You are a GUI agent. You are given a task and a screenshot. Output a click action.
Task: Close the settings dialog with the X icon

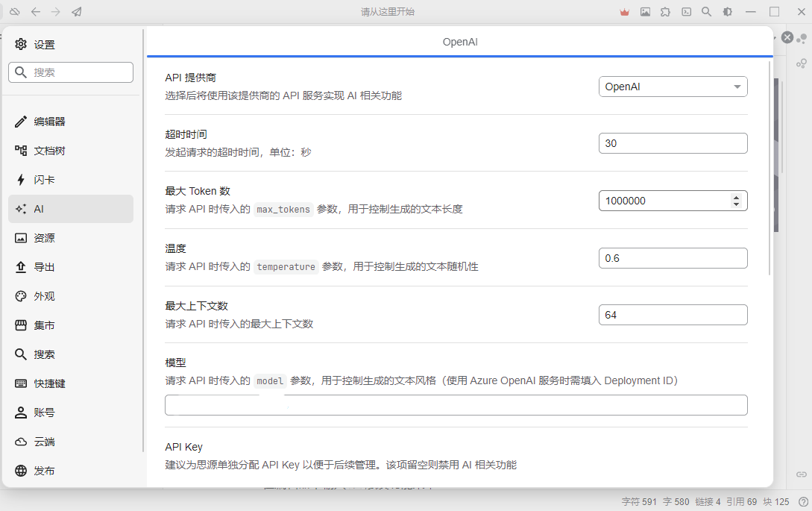pos(787,37)
